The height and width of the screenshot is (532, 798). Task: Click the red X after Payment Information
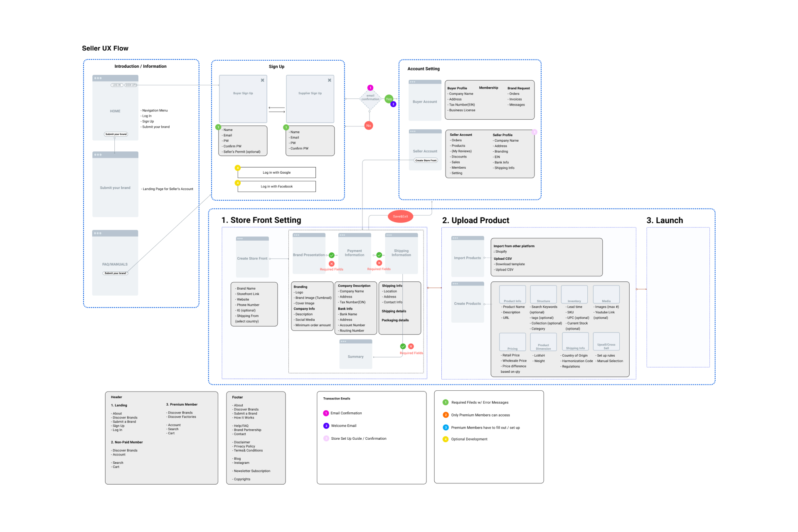click(x=379, y=263)
